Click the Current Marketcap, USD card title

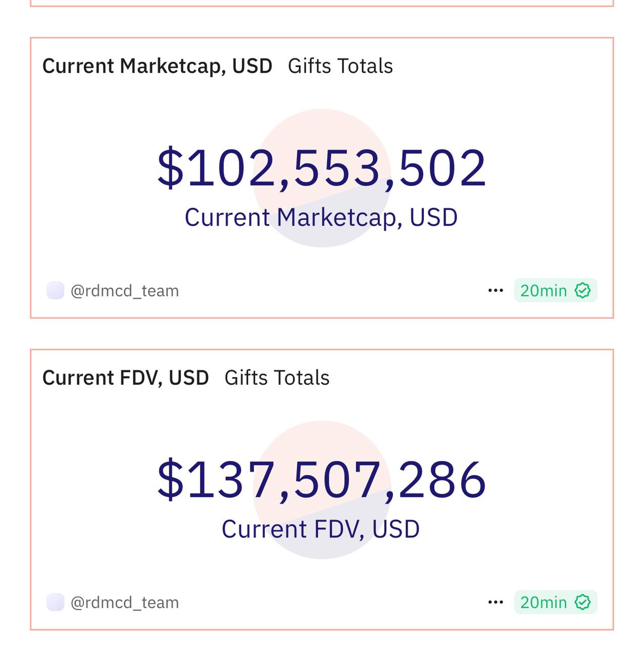158,67
